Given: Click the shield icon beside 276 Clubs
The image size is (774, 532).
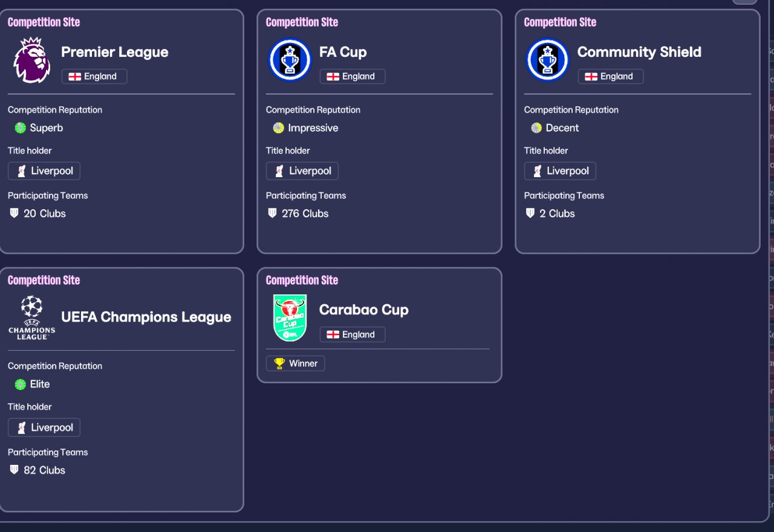Looking at the screenshot, I should [272, 213].
